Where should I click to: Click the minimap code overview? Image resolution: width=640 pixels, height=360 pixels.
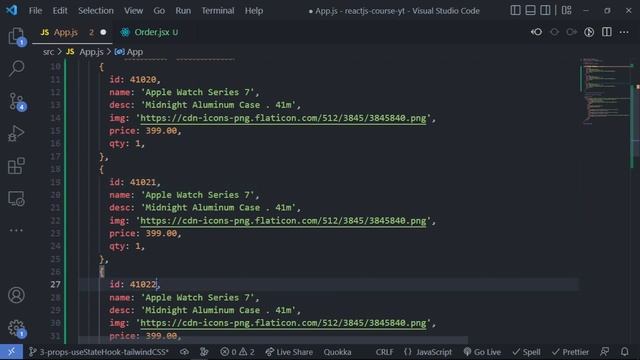point(606,91)
